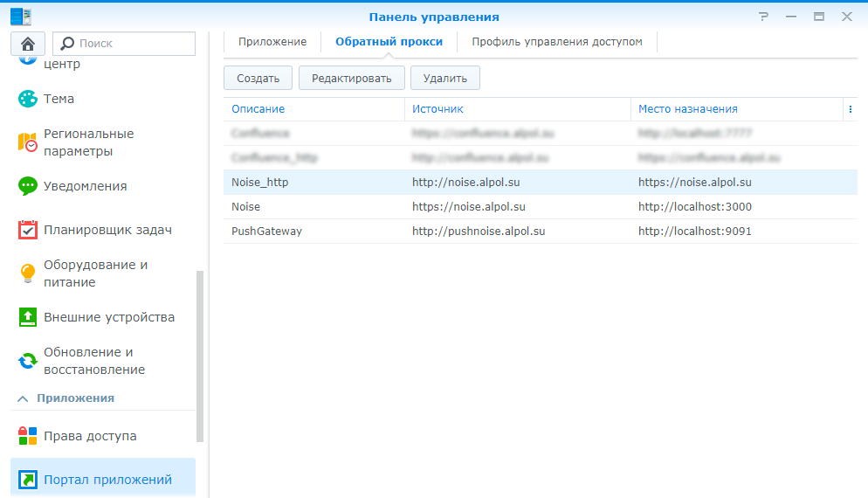Open Профиль управления доступом tab
Screen dimensions: 868x498
(557, 42)
